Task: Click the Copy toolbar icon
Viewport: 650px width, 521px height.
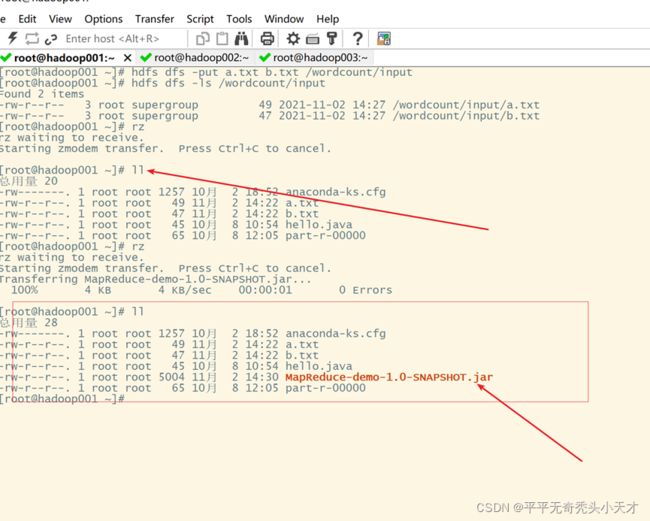Action: coord(203,39)
